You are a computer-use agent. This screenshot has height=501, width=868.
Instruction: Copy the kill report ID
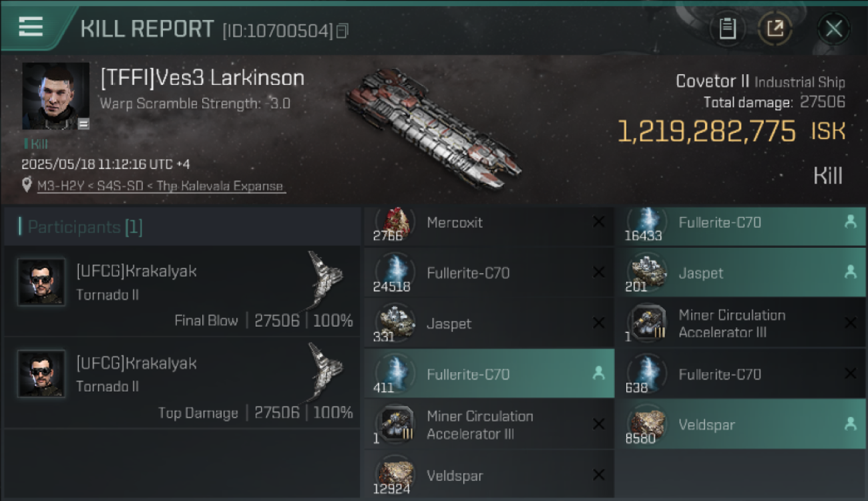[x=343, y=31]
